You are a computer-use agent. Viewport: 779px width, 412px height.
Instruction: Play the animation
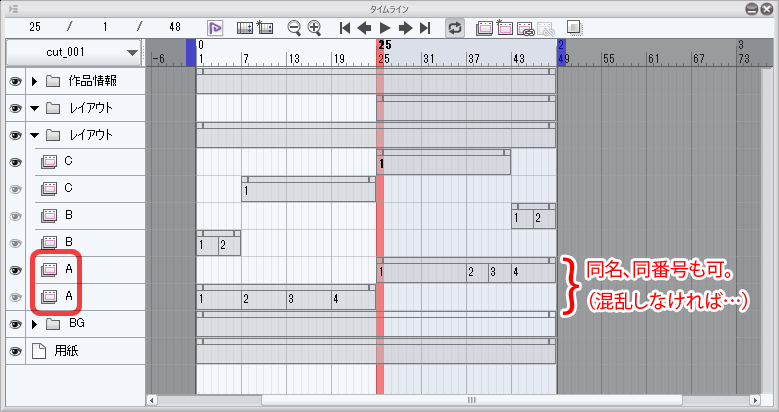click(385, 28)
